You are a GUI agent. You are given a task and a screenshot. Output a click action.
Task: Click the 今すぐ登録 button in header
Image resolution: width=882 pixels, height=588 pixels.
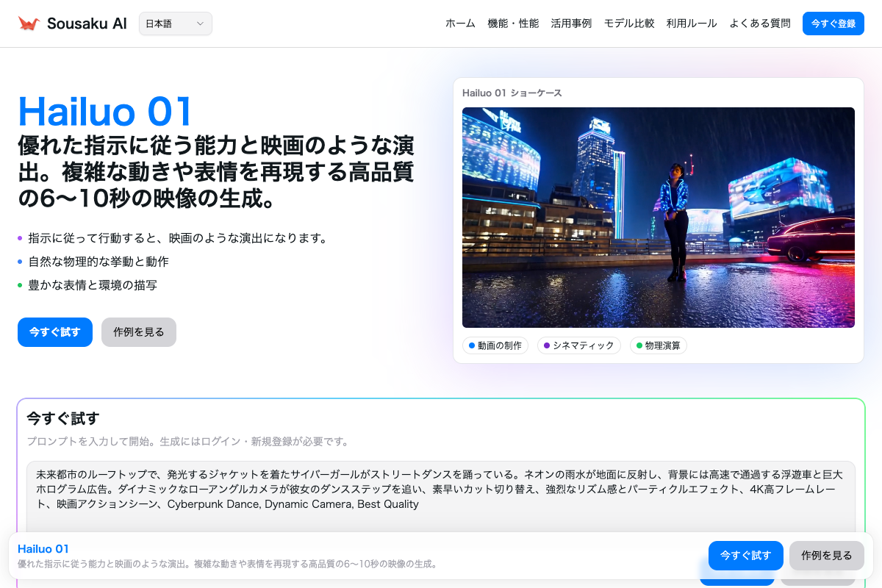[x=833, y=24]
